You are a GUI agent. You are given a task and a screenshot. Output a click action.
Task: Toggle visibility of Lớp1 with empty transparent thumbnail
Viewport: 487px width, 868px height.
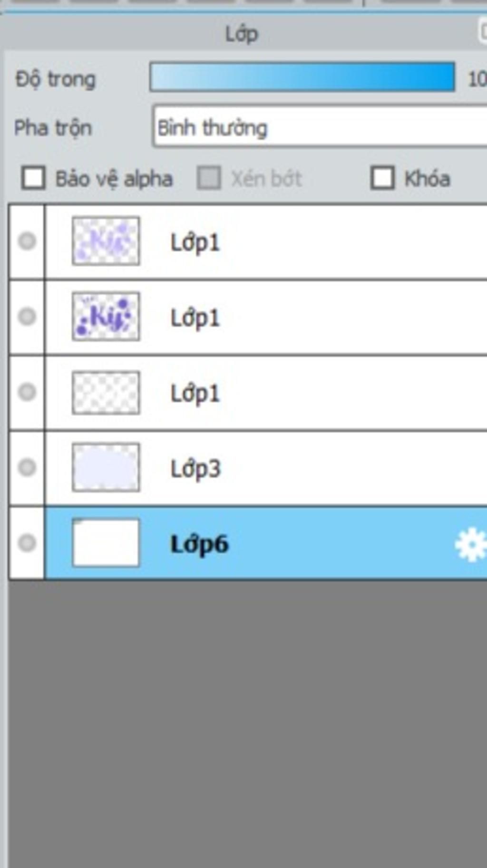coord(27,392)
